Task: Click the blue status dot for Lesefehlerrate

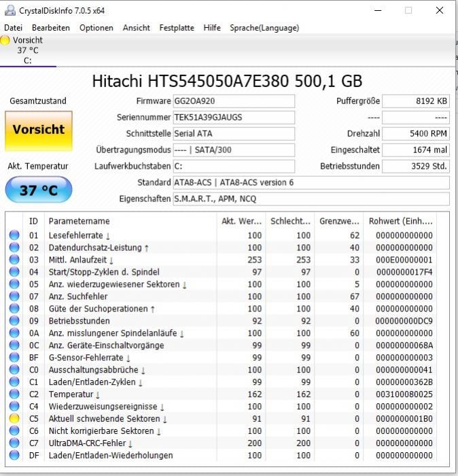Action: pos(14,235)
